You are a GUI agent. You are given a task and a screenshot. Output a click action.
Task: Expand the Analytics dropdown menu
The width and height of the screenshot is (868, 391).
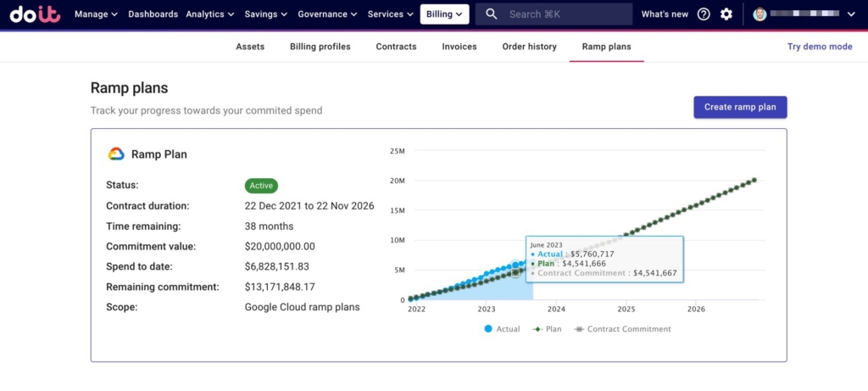(x=209, y=14)
